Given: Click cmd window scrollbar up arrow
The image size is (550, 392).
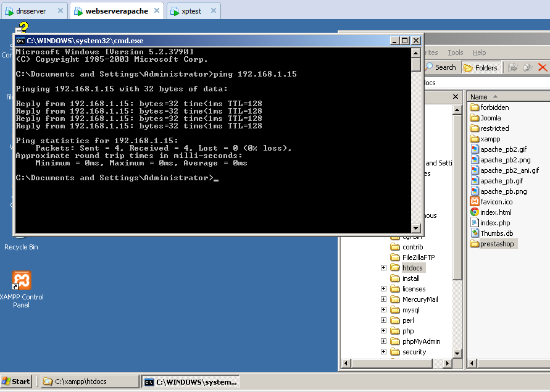Looking at the screenshot, I should pos(415,53).
